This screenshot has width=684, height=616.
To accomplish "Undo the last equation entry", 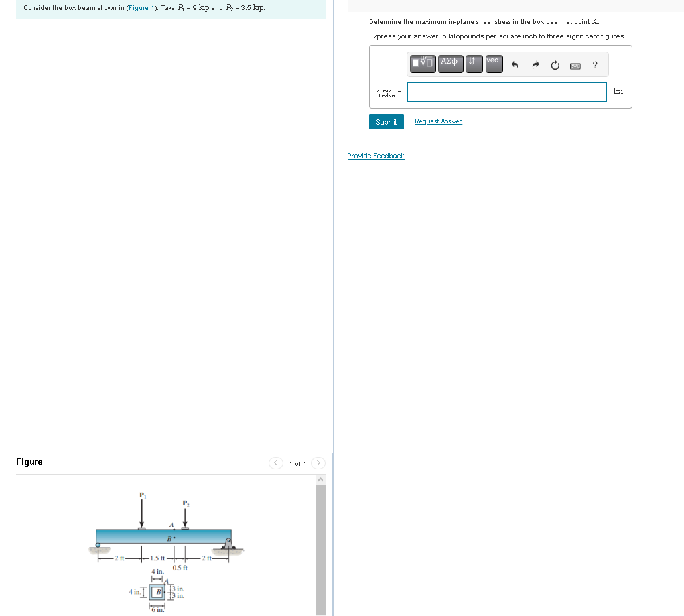I will click(x=514, y=64).
